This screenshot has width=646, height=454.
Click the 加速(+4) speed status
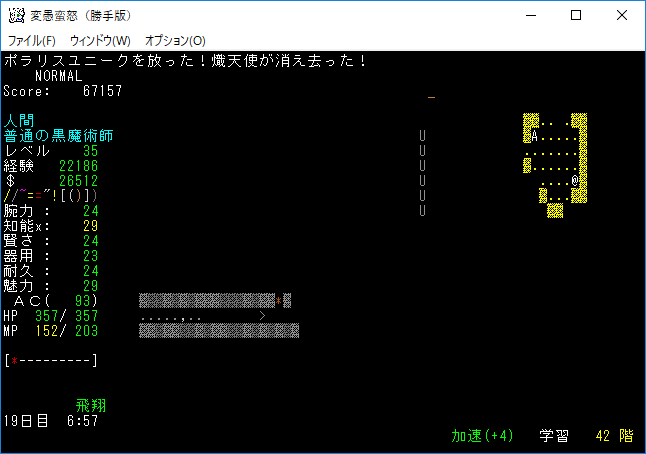483,436
